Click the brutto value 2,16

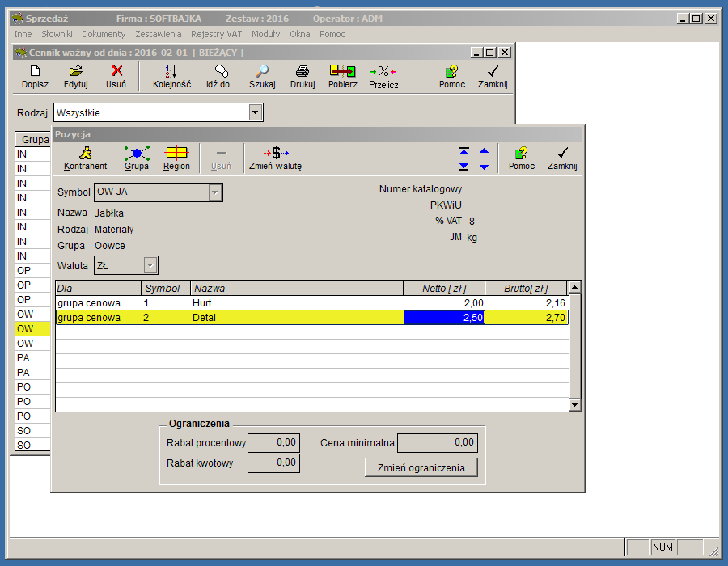pos(555,303)
